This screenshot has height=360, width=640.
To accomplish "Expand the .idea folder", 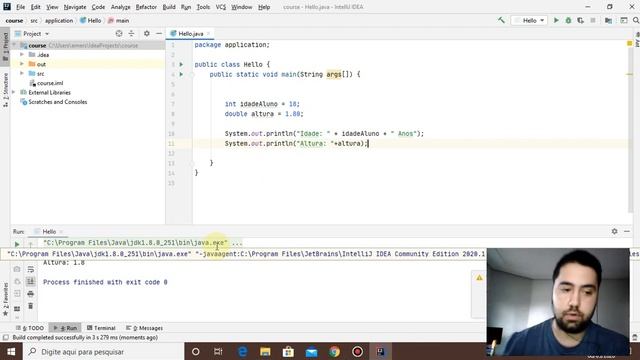I will (22, 54).
